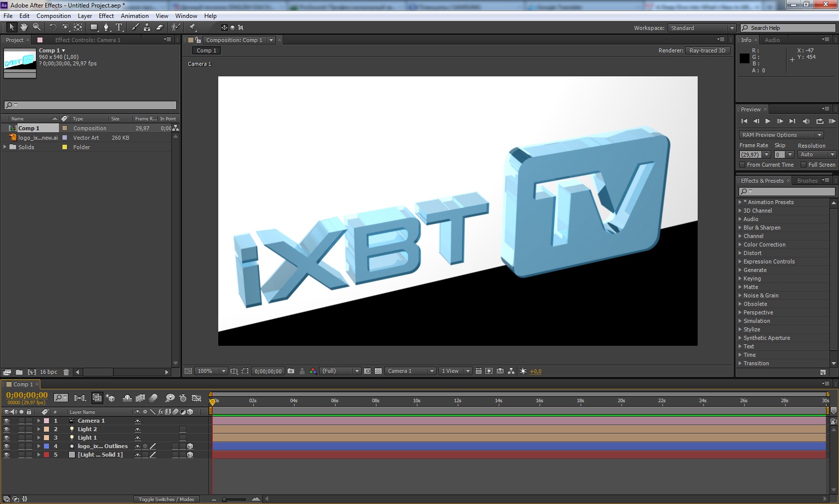Expand the Blur & Sharpen effects category
The height and width of the screenshot is (504, 839).
click(x=740, y=228)
